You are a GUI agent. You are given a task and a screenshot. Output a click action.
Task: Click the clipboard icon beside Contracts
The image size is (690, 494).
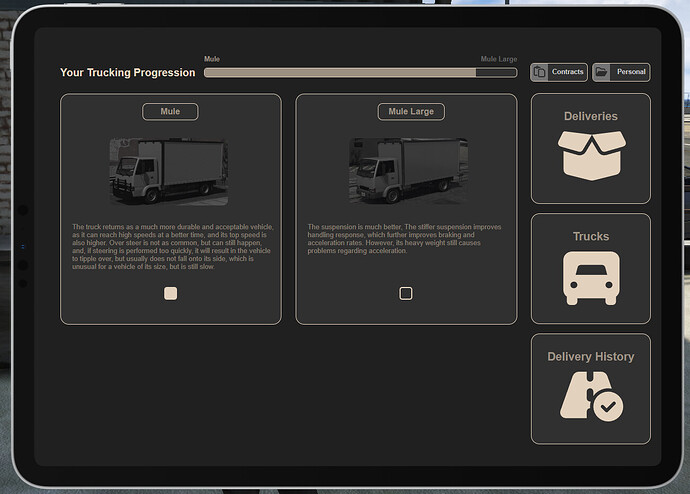540,72
